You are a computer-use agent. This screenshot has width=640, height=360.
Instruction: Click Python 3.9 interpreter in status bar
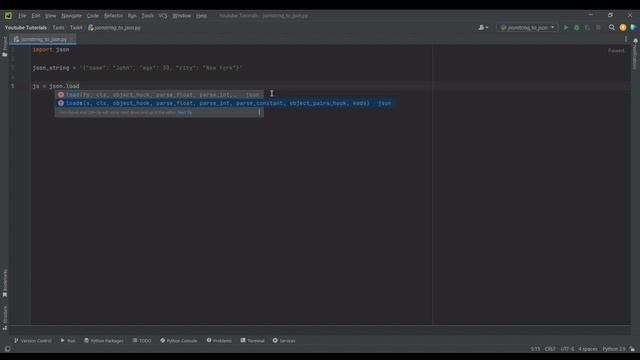coord(613,349)
